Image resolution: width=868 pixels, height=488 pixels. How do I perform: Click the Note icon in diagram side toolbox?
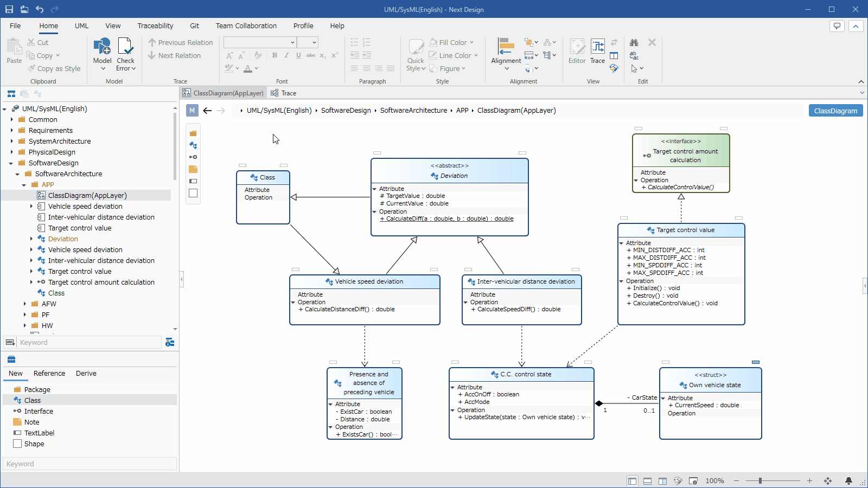(x=193, y=169)
